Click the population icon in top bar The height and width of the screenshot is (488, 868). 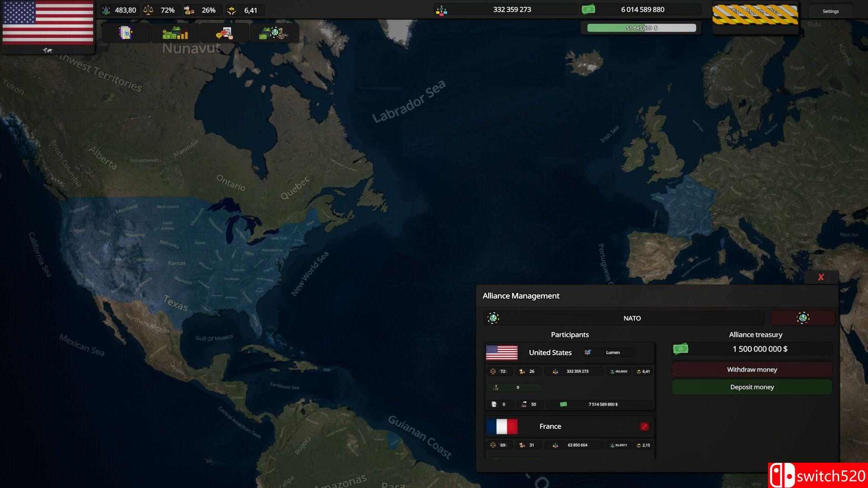(x=441, y=10)
